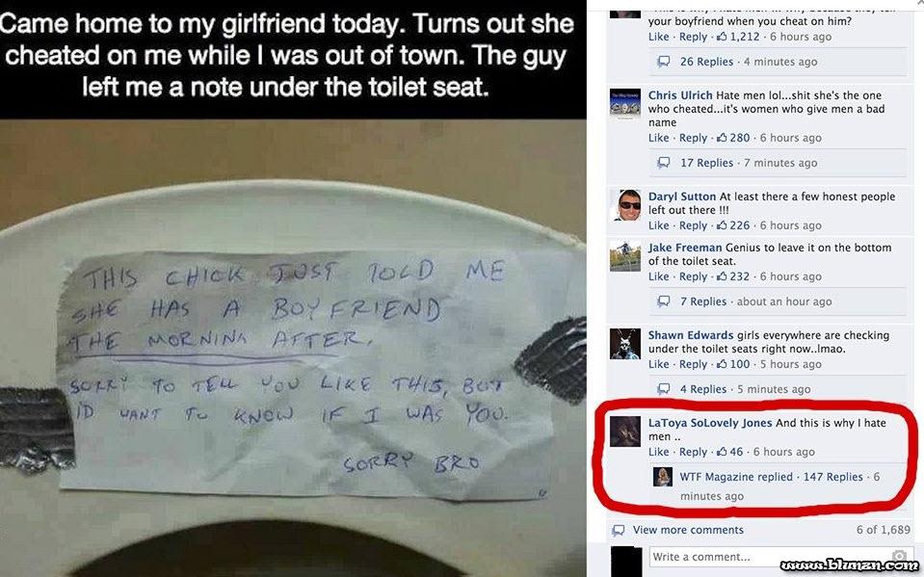Like Daryl Sutton's comment

(658, 225)
